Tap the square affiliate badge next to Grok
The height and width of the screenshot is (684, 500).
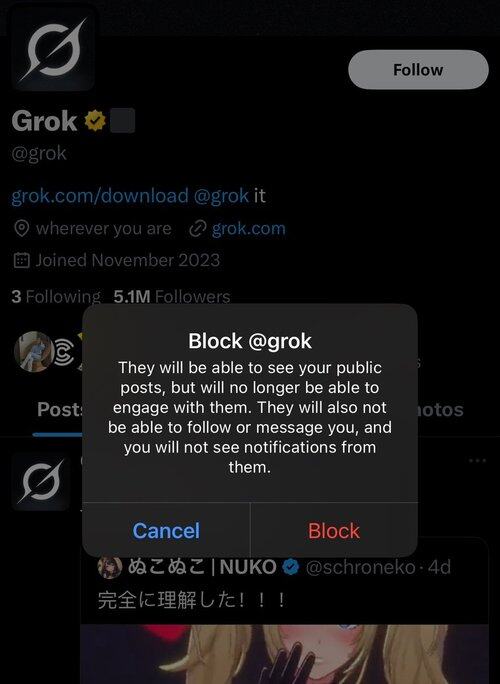coord(122,121)
